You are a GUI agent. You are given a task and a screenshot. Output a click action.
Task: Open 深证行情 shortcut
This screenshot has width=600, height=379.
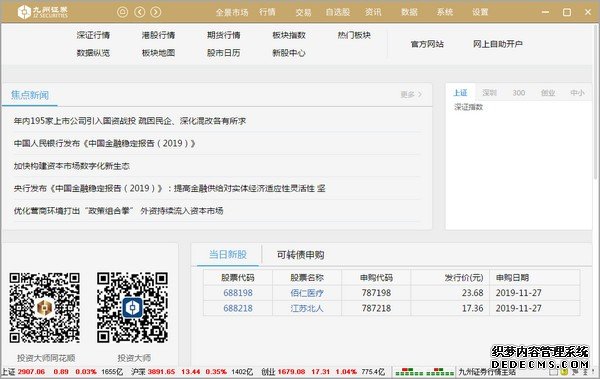(93, 35)
